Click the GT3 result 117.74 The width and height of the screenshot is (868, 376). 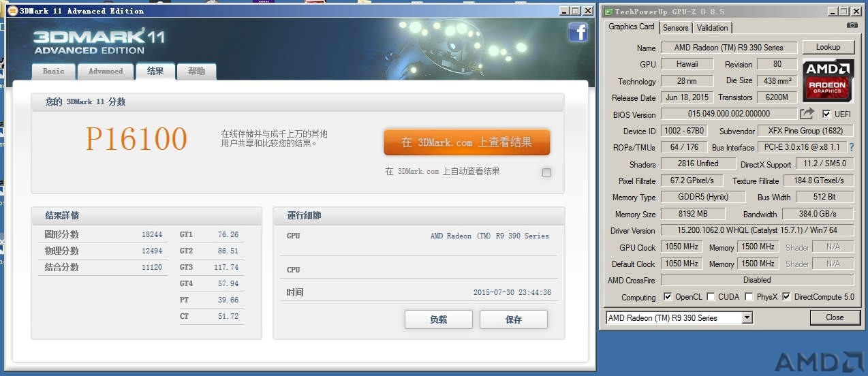click(226, 267)
